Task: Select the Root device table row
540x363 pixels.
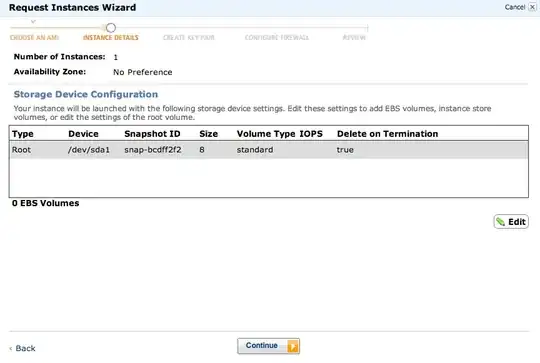Action: point(269,150)
